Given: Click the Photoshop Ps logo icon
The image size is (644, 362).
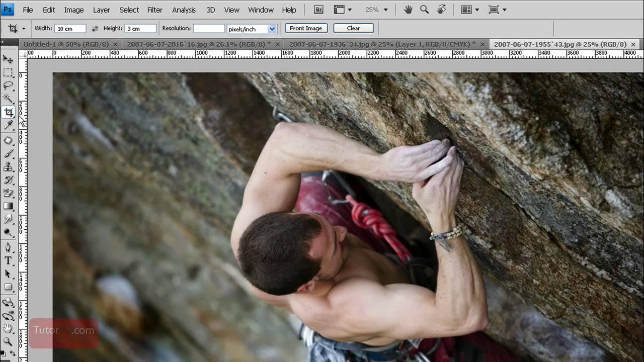Looking at the screenshot, I should point(8,9).
